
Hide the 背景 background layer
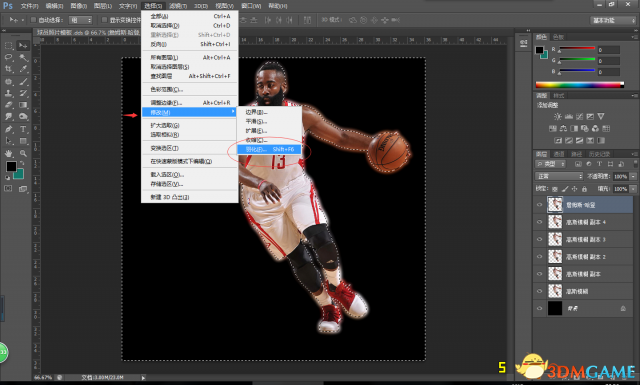pos(540,308)
